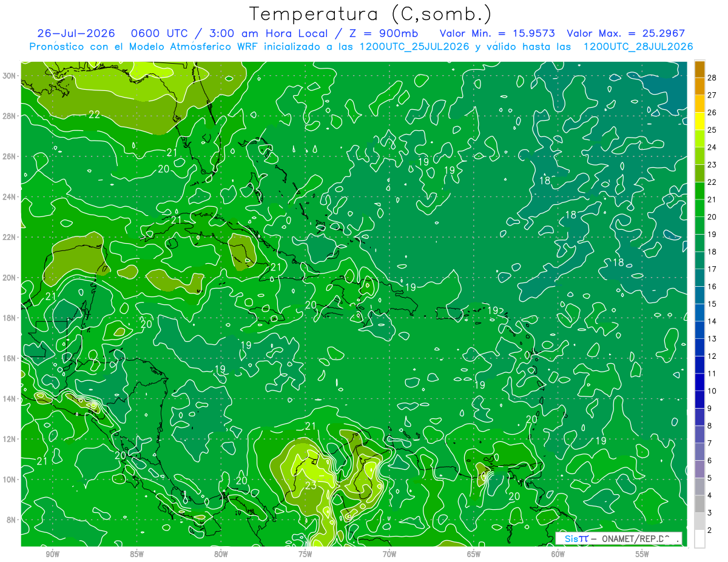Click the "16N" latitude label
This screenshot has width=728, height=562.
pyautogui.click(x=10, y=358)
